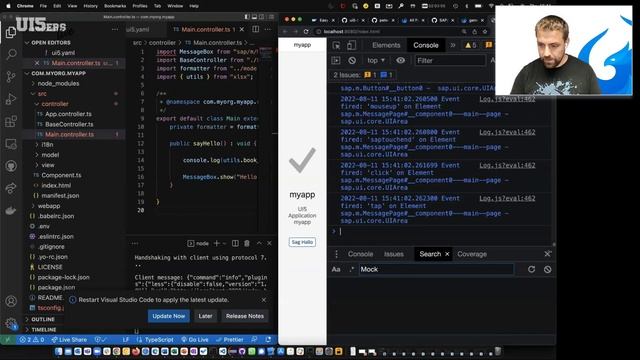This screenshot has height=360, width=640.
Task: Open the drawer Coverage tab
Action: click(472, 254)
